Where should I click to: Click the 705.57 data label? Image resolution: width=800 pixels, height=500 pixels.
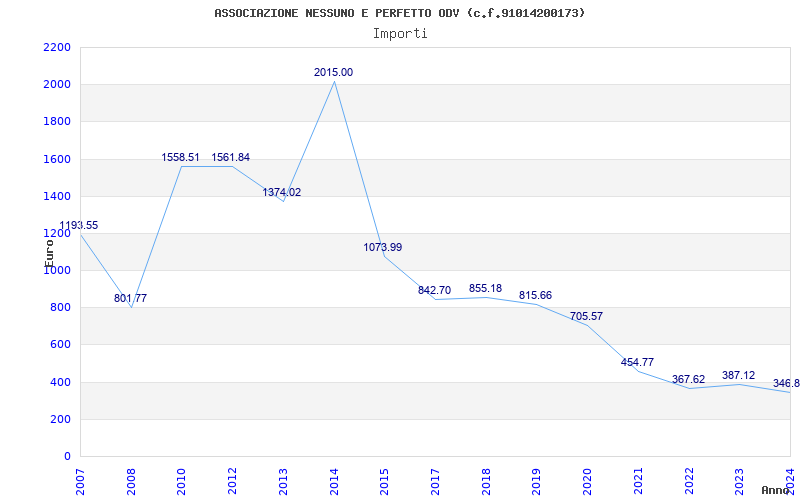[586, 316]
